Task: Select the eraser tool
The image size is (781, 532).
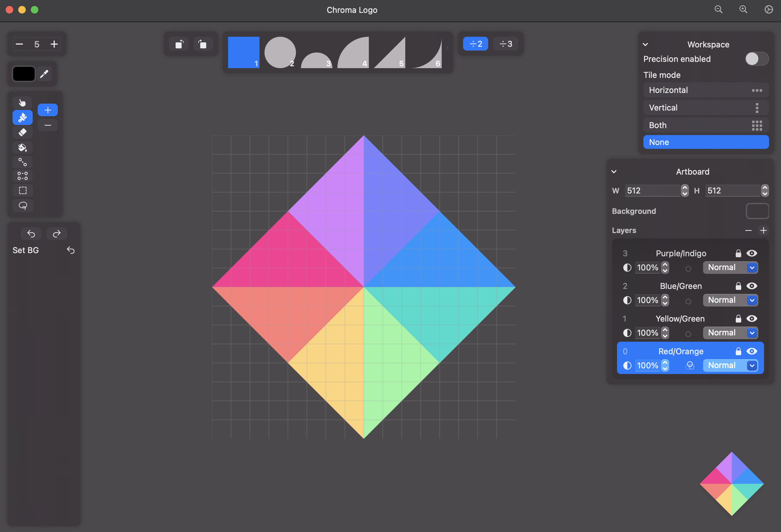Action: [x=23, y=132]
